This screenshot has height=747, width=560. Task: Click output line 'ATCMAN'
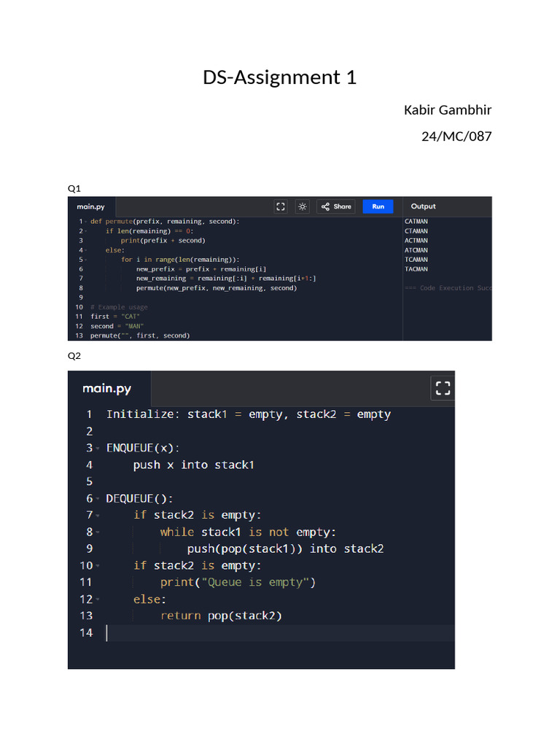pyautogui.click(x=416, y=250)
